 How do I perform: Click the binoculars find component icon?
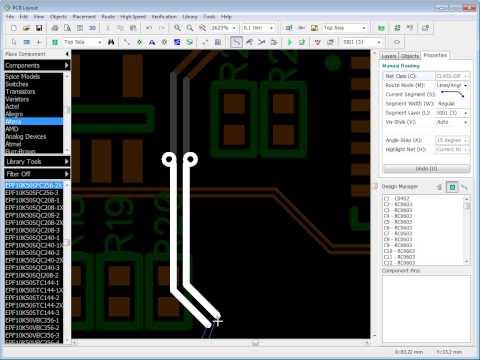tap(111, 42)
